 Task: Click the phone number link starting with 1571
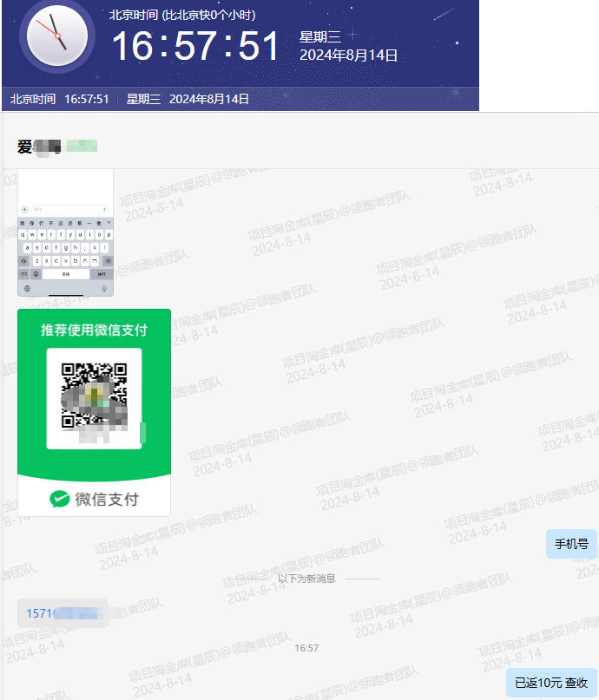click(63, 613)
